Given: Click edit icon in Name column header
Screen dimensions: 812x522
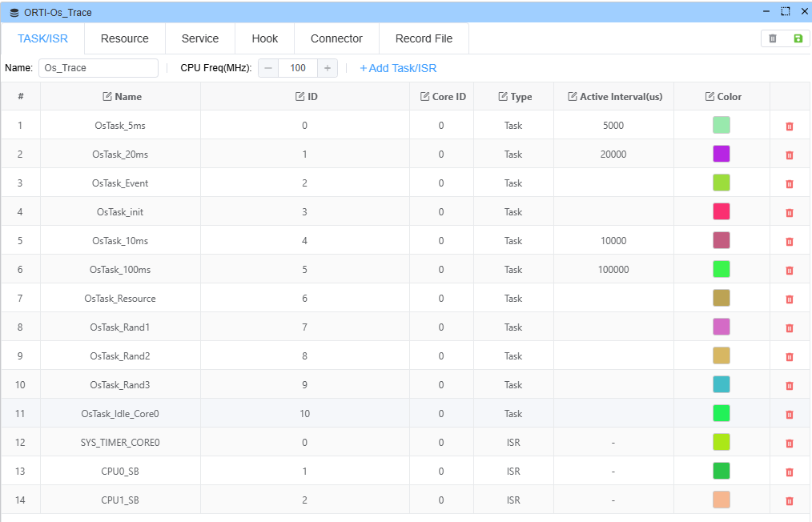Looking at the screenshot, I should [107, 97].
